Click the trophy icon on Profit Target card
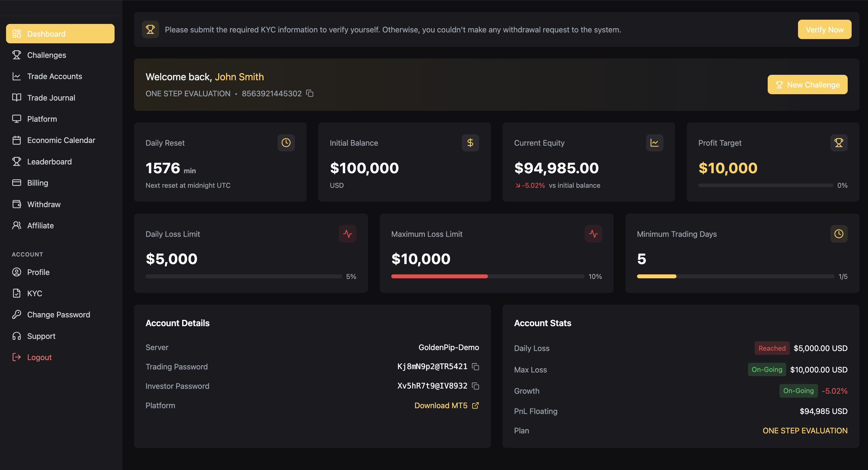 [x=839, y=142]
